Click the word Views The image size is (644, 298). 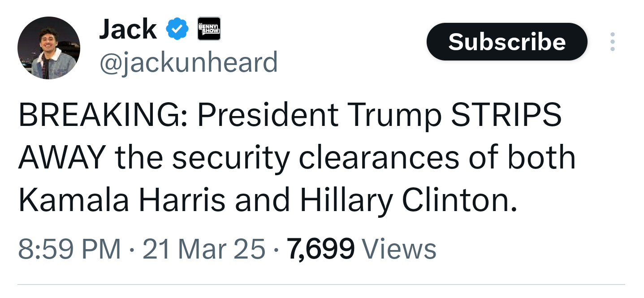[x=398, y=249]
